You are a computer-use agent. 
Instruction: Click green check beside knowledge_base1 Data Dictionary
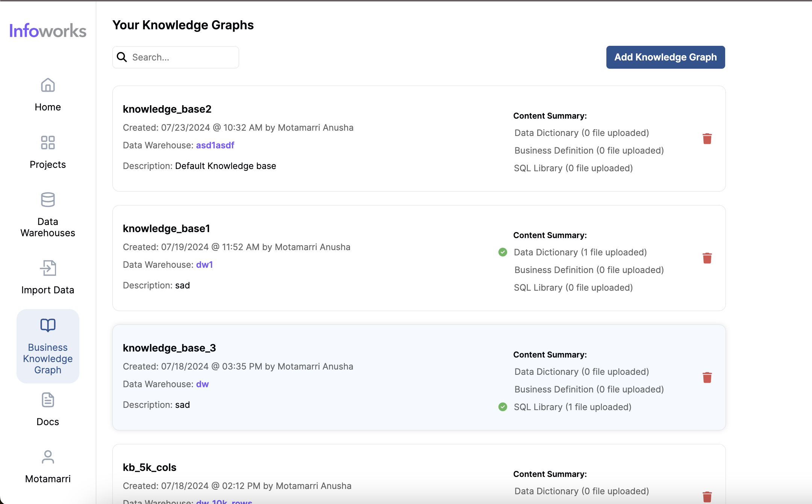click(503, 252)
